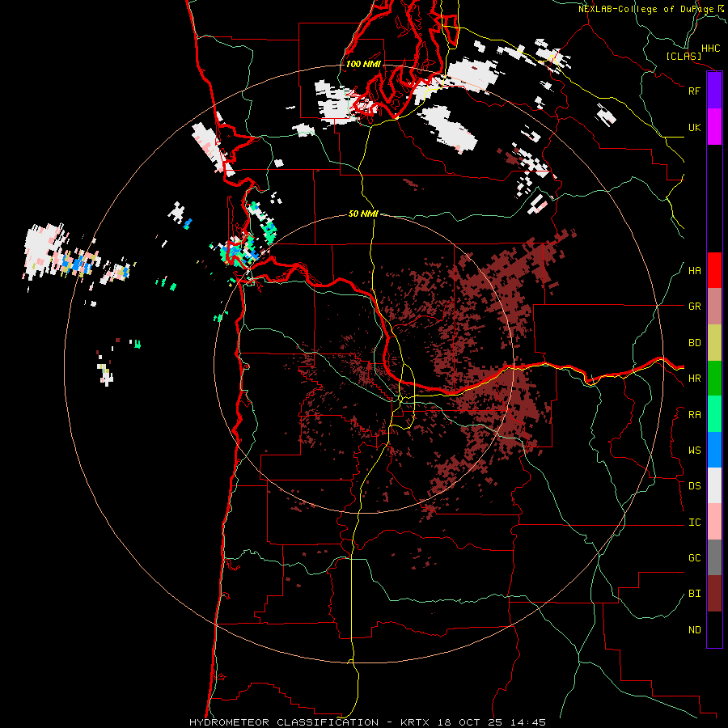Click the IC light pink legend swatch

[714, 522]
